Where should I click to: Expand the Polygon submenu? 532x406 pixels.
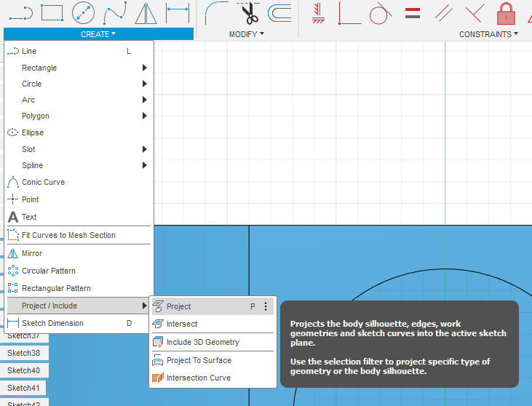[79, 116]
